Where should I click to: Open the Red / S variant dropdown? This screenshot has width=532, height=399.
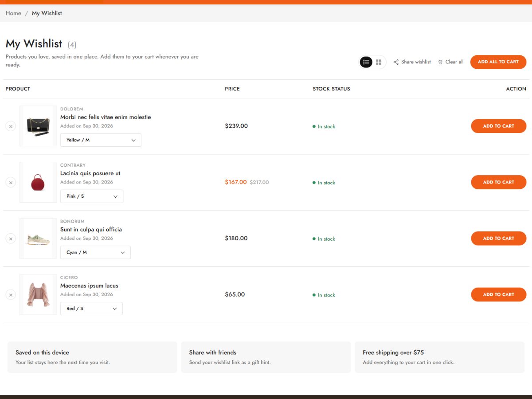click(x=91, y=309)
